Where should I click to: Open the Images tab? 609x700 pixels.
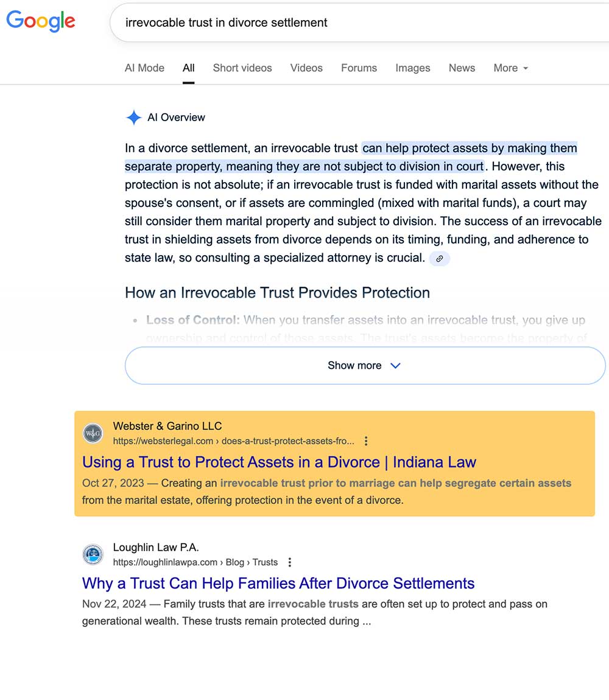pos(413,68)
